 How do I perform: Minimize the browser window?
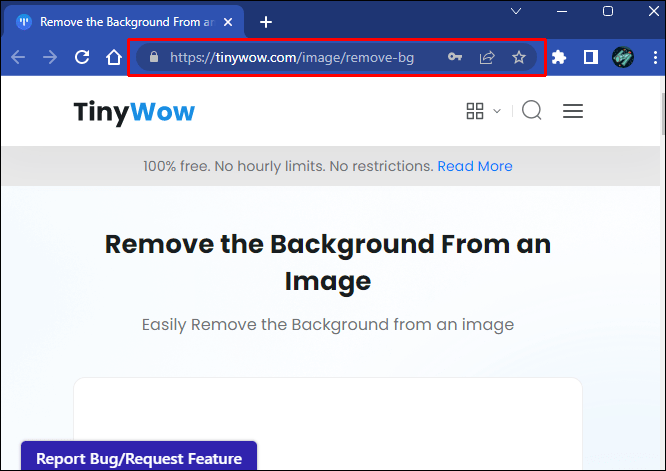coord(562,11)
